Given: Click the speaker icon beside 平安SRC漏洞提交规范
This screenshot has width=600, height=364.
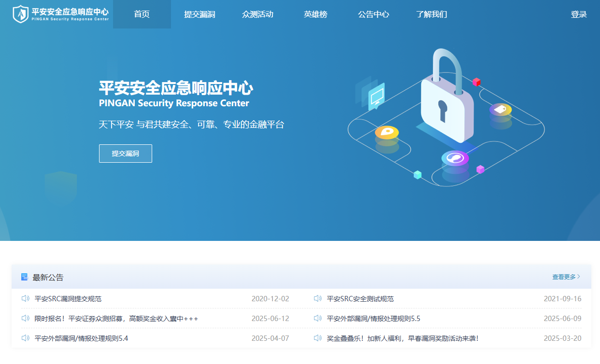Looking at the screenshot, I should point(26,299).
